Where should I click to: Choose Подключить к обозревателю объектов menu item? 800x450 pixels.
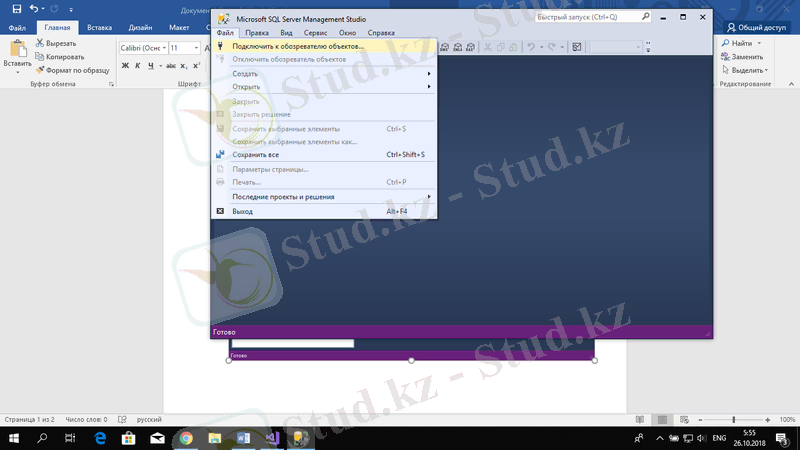point(324,46)
